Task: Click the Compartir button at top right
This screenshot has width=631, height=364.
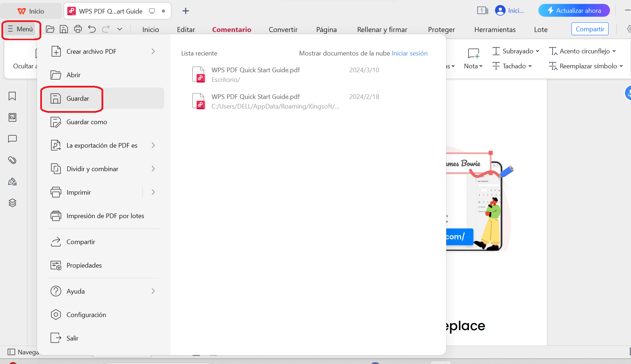Action: pos(590,29)
